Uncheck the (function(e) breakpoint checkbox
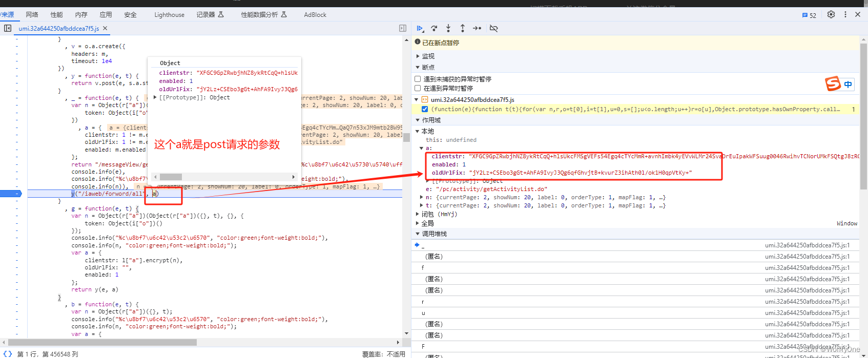 coord(424,109)
